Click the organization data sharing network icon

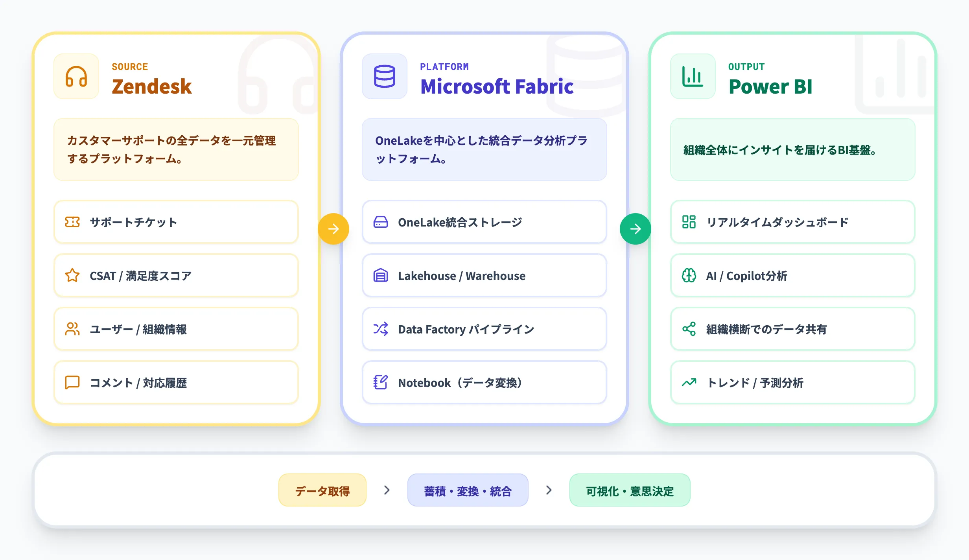point(689,329)
